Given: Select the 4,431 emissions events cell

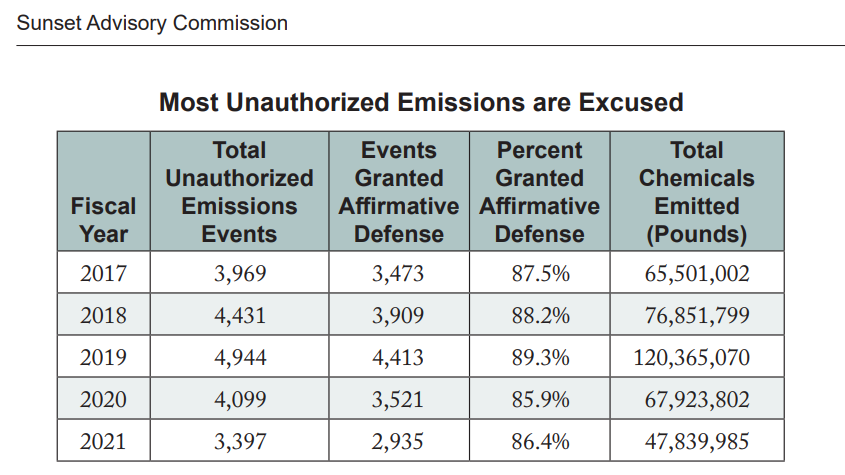Looking at the screenshot, I should coord(240,315).
